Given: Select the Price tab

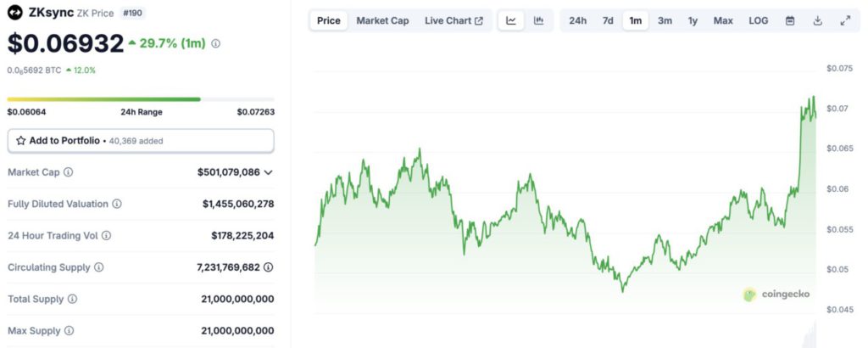Looking at the screenshot, I should coord(328,20).
